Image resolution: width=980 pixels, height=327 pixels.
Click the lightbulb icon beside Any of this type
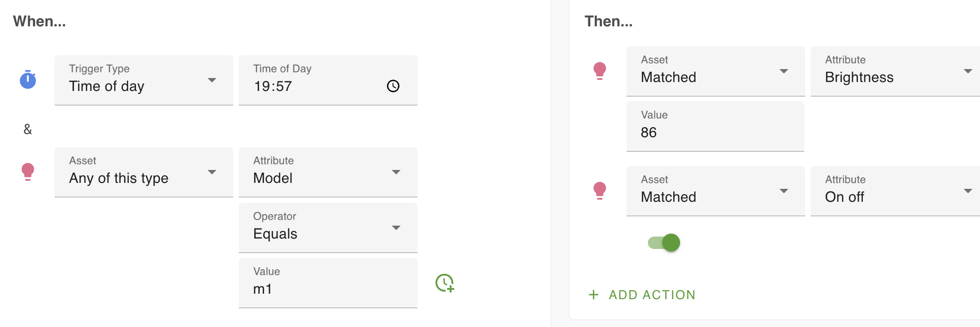[x=28, y=171]
